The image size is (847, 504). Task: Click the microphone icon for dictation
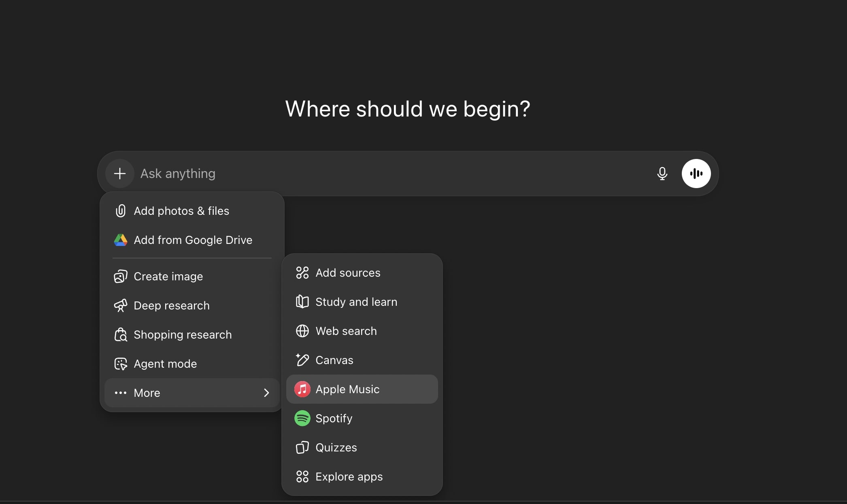coord(662,173)
